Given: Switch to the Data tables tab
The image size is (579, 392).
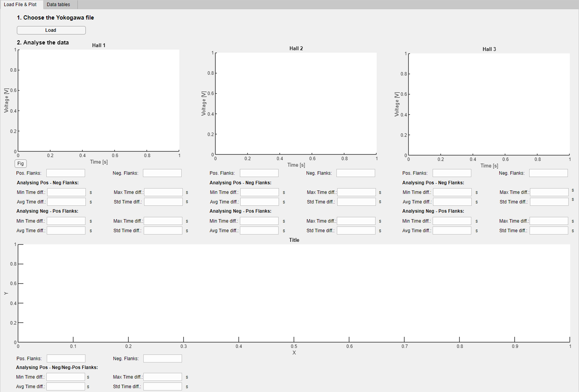Looking at the screenshot, I should pos(58,5).
